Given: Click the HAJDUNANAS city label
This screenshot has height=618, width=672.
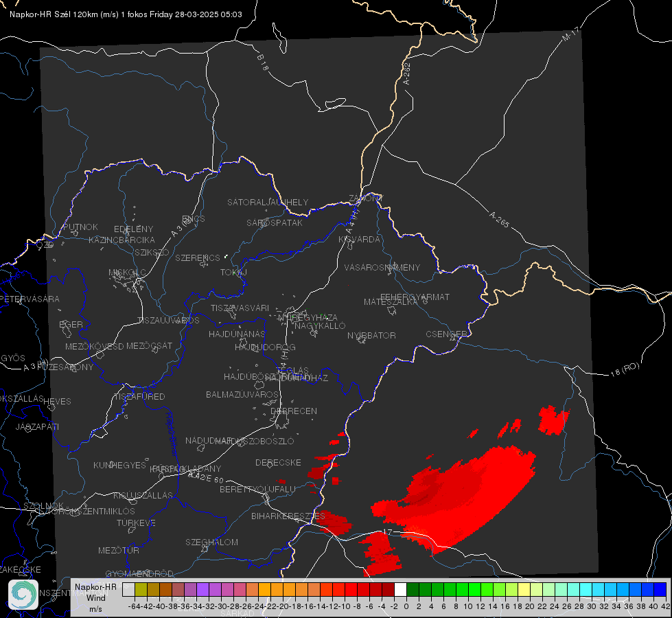Looking at the screenshot, I should click(237, 334).
